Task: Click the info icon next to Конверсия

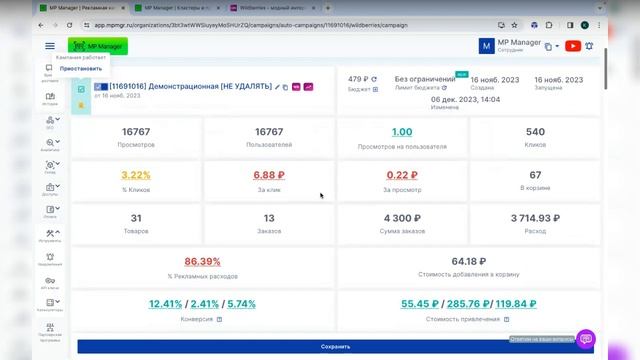Action: (220, 319)
